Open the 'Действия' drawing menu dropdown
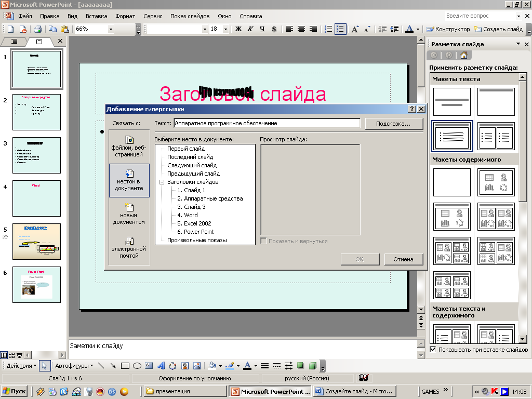532x399 pixels. point(21,366)
